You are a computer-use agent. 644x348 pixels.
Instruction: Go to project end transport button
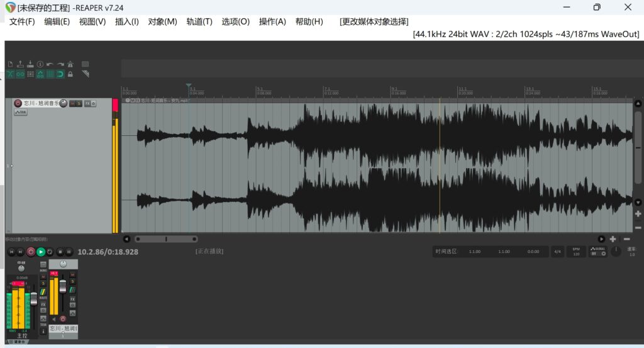coord(19,252)
